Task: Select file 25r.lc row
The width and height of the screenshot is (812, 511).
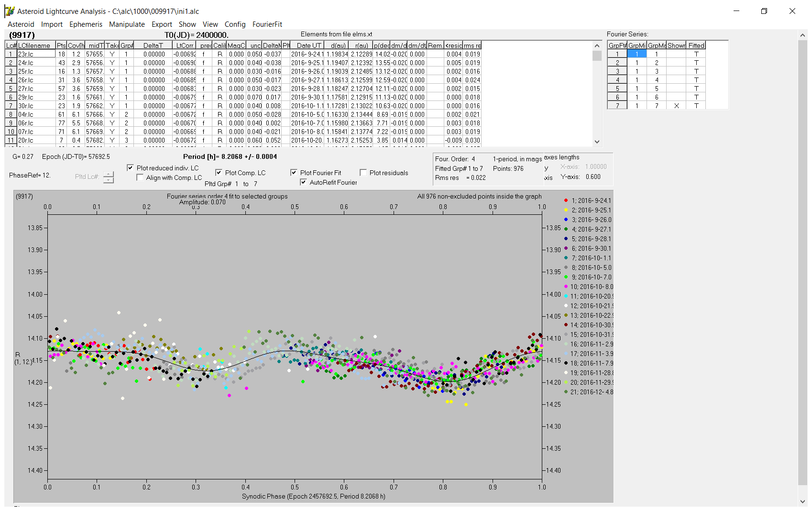Action: tap(36, 71)
